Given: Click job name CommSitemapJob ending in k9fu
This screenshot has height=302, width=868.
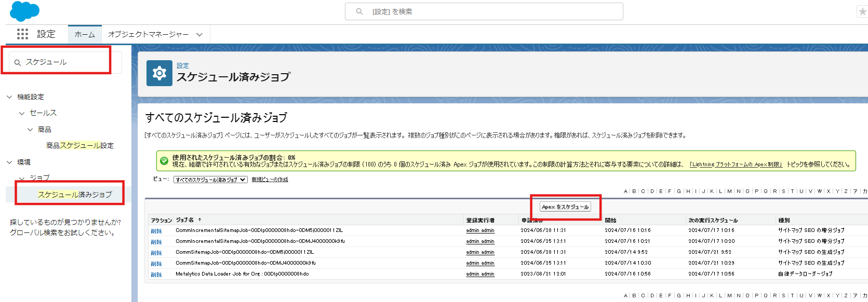Looking at the screenshot, I should (246, 263).
